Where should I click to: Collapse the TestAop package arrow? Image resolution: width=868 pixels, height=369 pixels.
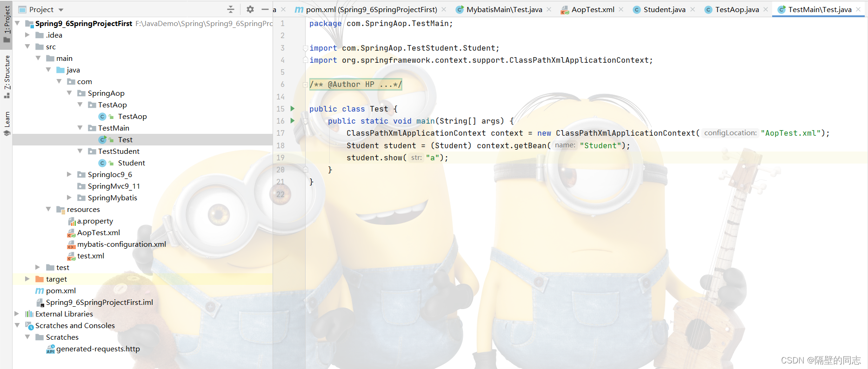(x=80, y=105)
